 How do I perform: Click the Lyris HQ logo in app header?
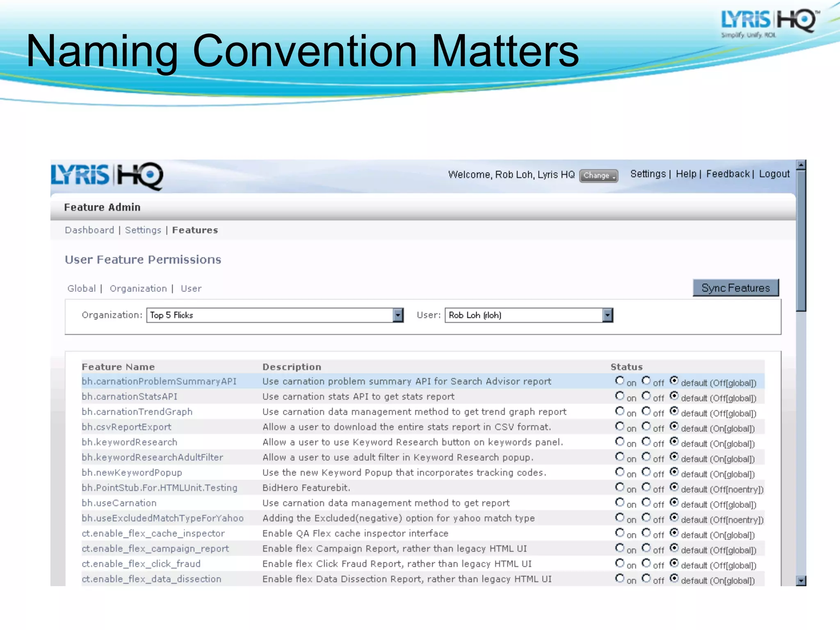(x=107, y=176)
